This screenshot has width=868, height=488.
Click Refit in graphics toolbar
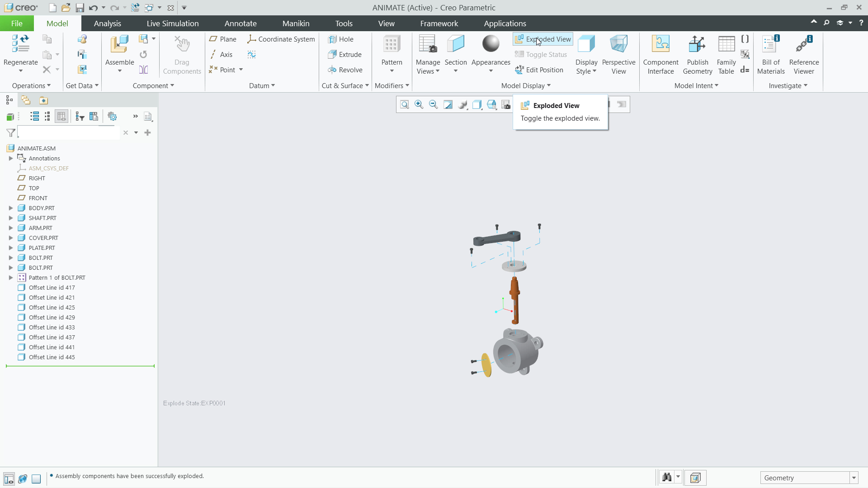405,105
